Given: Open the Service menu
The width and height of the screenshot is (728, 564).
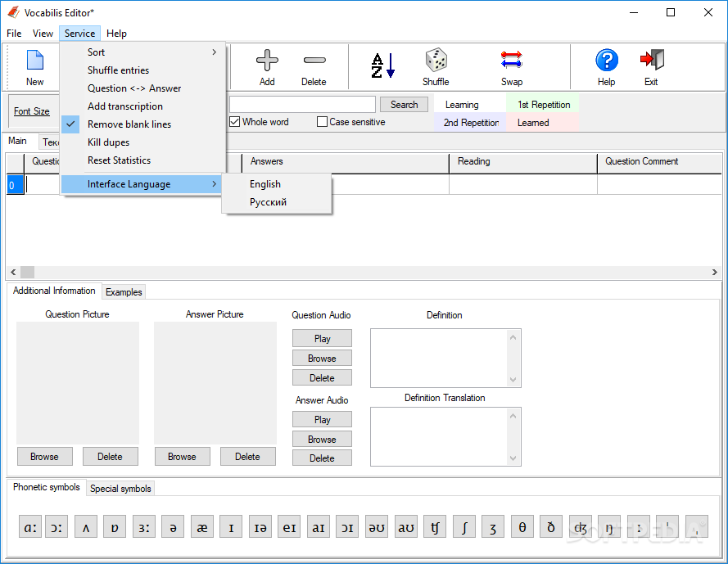Looking at the screenshot, I should point(80,34).
